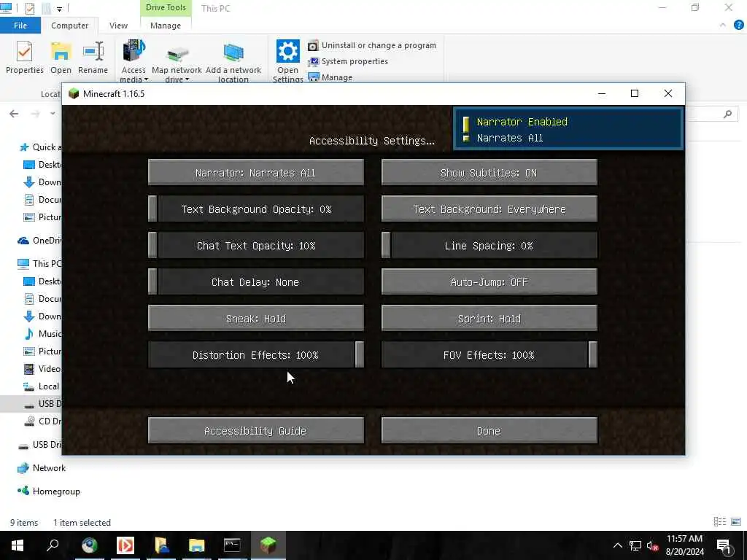The image size is (747, 560).
Task: Open the Access media dropdown
Action: click(x=134, y=61)
